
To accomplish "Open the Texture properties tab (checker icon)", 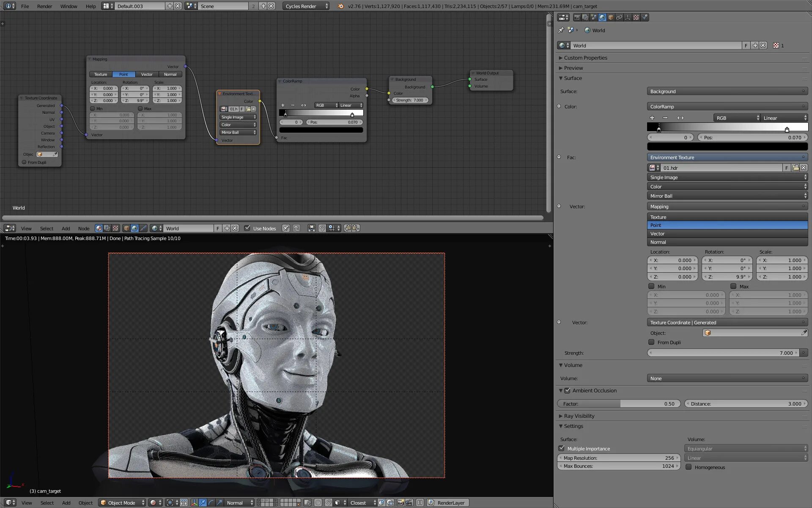I will pyautogui.click(x=636, y=17).
